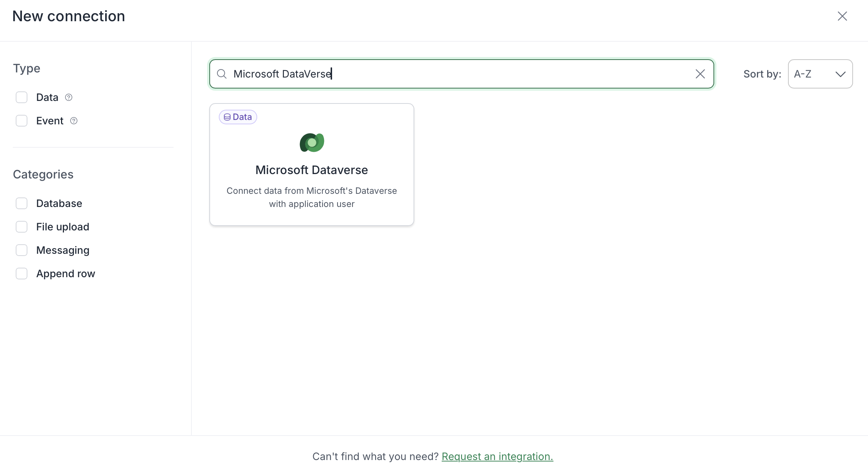Screen dimensions: 868x471
Task: Select the Microsoft Dataverse card title
Action: tap(312, 170)
